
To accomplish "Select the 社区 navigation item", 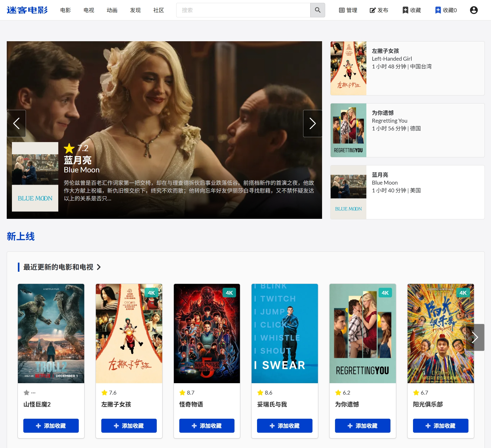I will (x=159, y=10).
